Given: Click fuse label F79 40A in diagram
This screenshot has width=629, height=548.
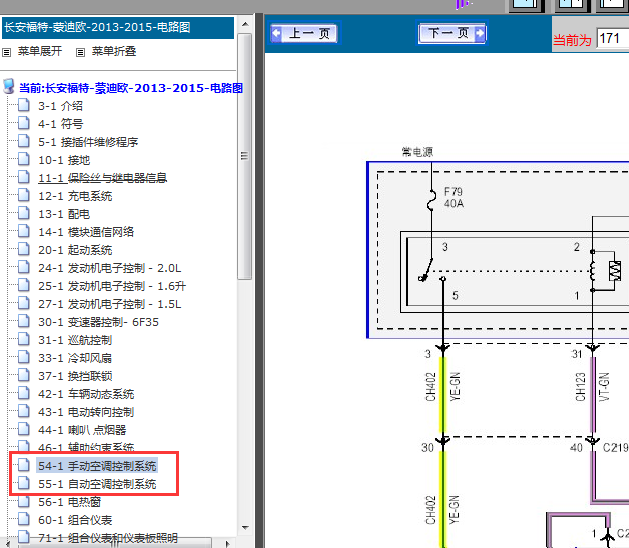Looking at the screenshot, I should coord(454,197).
